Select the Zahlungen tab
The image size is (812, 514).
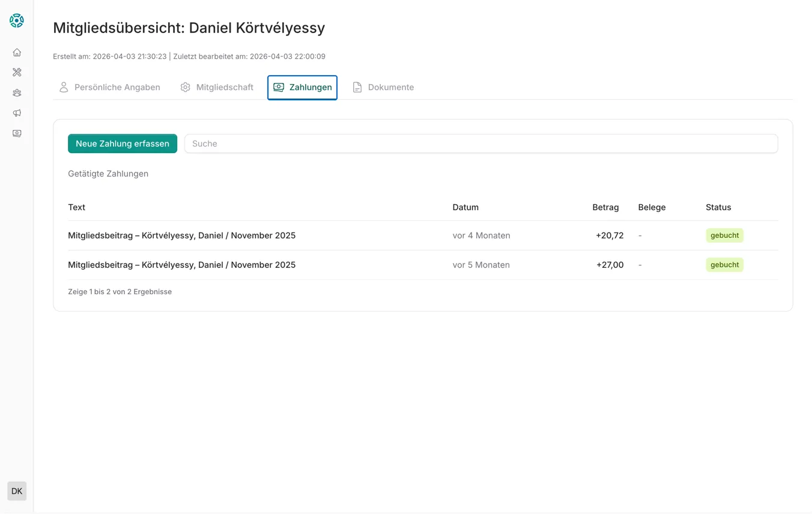(x=303, y=88)
